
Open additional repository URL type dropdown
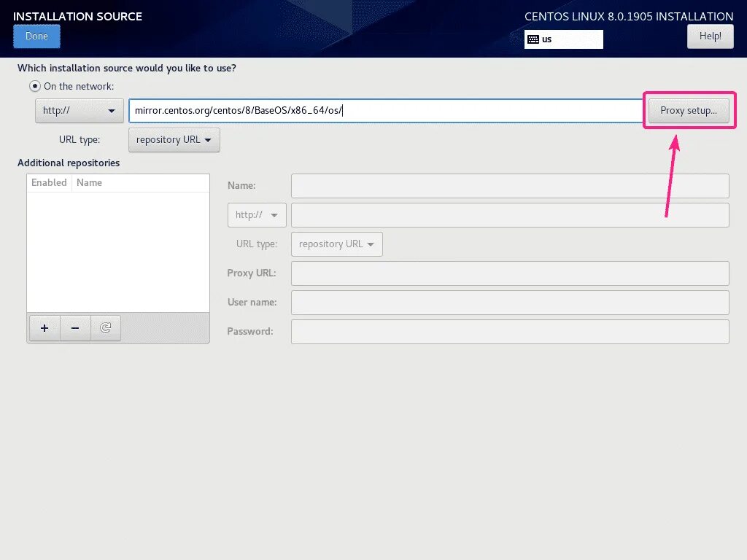pyautogui.click(x=336, y=244)
